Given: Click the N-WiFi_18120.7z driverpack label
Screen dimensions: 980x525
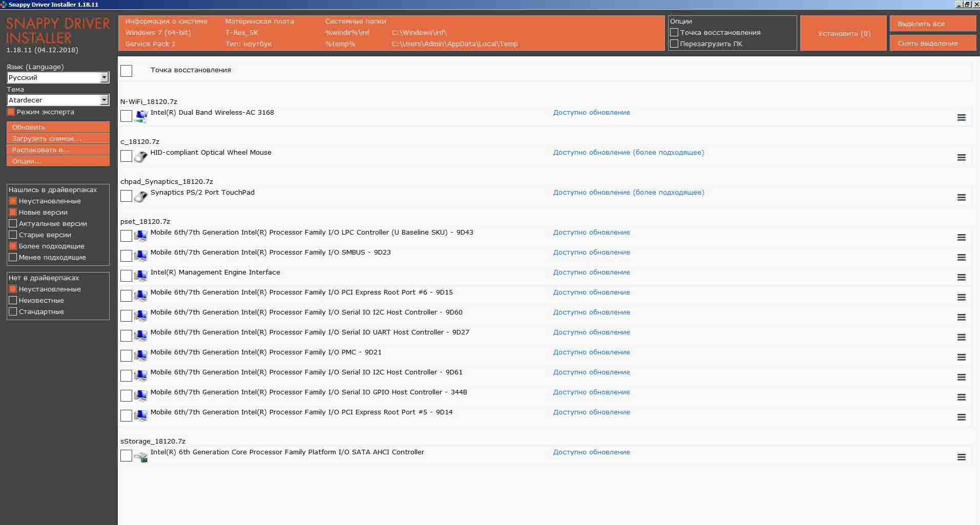Looking at the screenshot, I should coord(149,101).
